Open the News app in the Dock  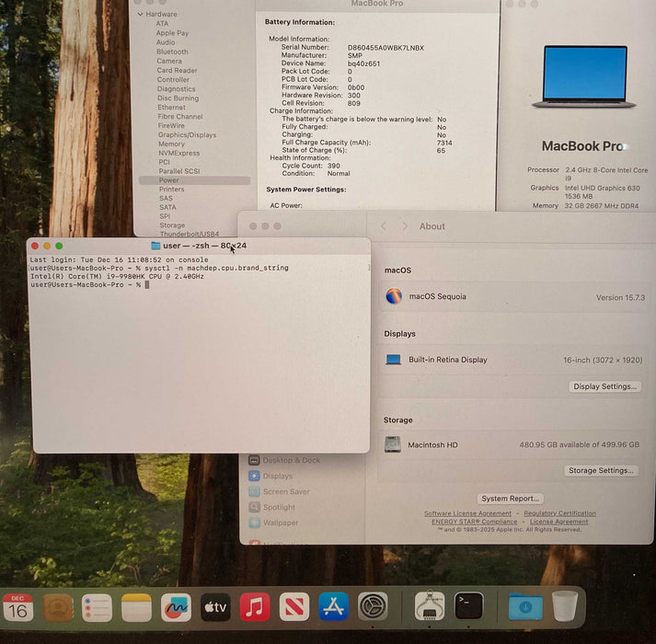(294, 607)
